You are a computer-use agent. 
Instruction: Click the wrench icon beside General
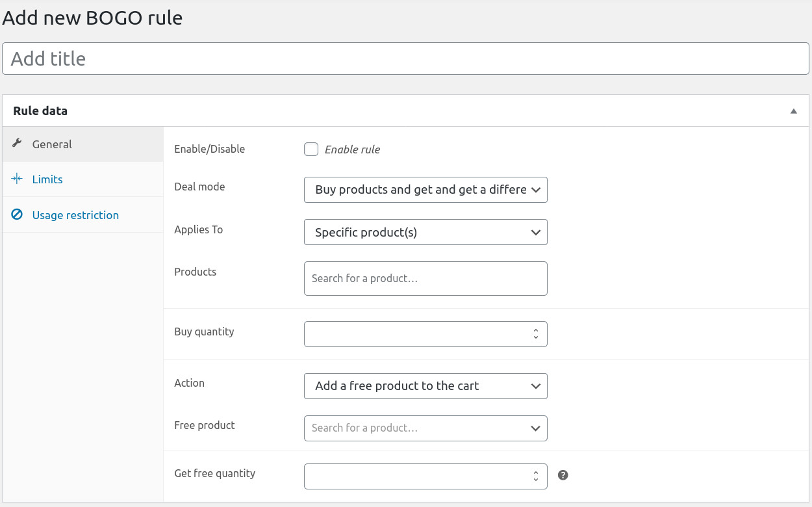[18, 144]
